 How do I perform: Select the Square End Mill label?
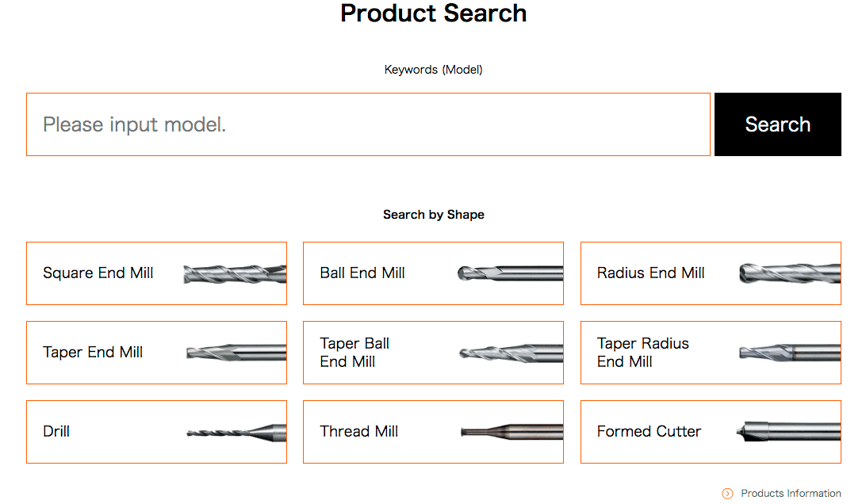coord(98,273)
